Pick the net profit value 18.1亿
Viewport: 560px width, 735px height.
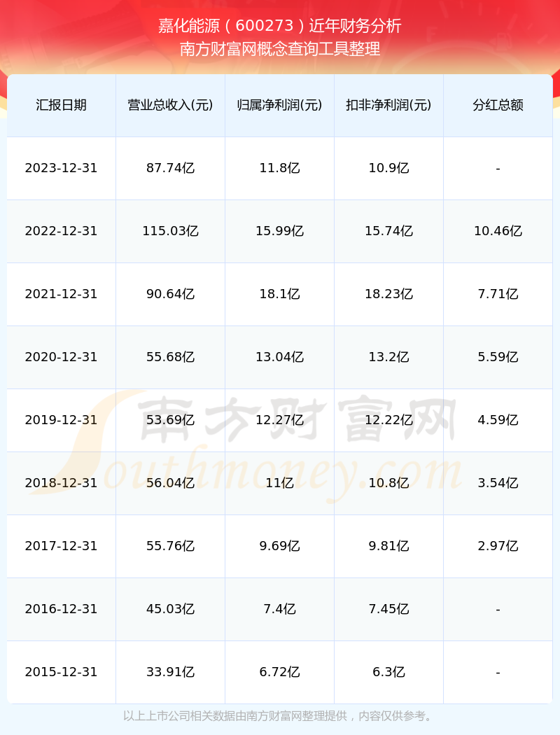tap(280, 294)
